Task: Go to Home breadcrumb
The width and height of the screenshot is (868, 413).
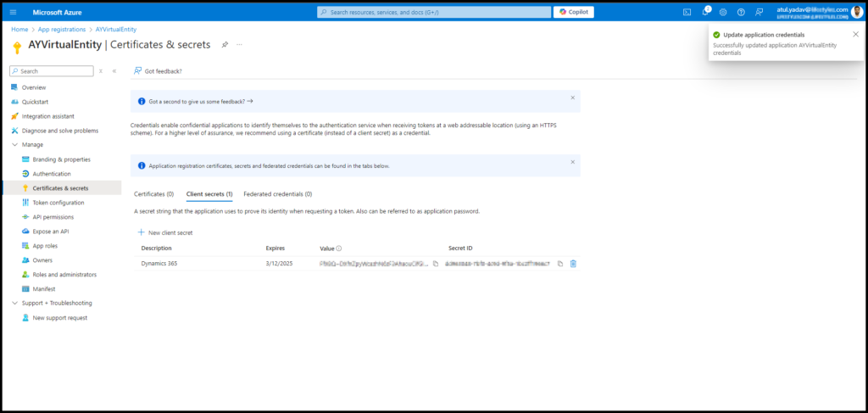Action: (x=19, y=30)
